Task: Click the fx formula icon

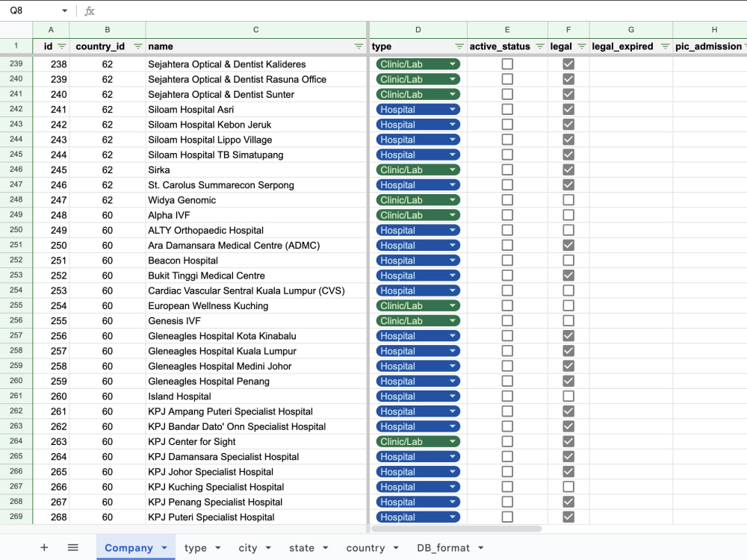Action: pos(90,10)
